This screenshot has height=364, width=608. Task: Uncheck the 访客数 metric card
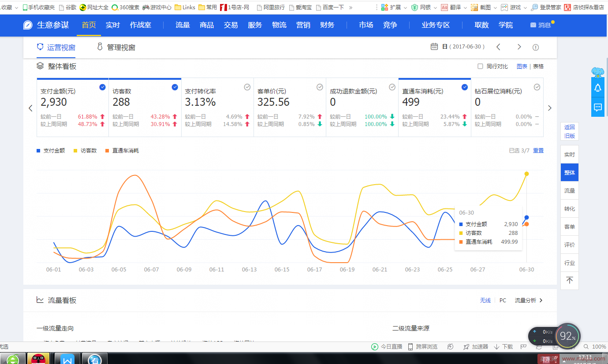pos(175,87)
